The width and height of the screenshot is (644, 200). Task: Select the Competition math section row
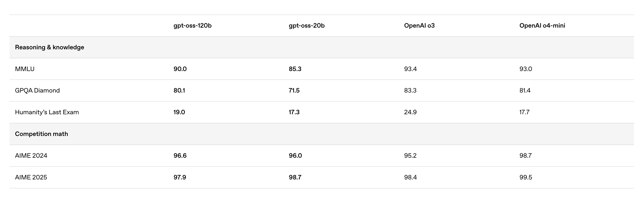pyautogui.click(x=42, y=134)
